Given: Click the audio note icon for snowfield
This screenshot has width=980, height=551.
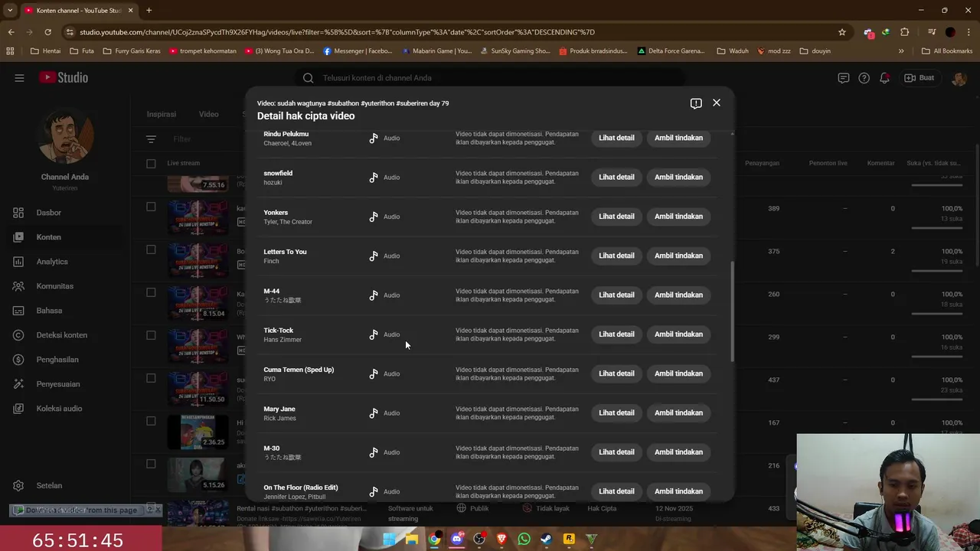Looking at the screenshot, I should click(x=374, y=178).
